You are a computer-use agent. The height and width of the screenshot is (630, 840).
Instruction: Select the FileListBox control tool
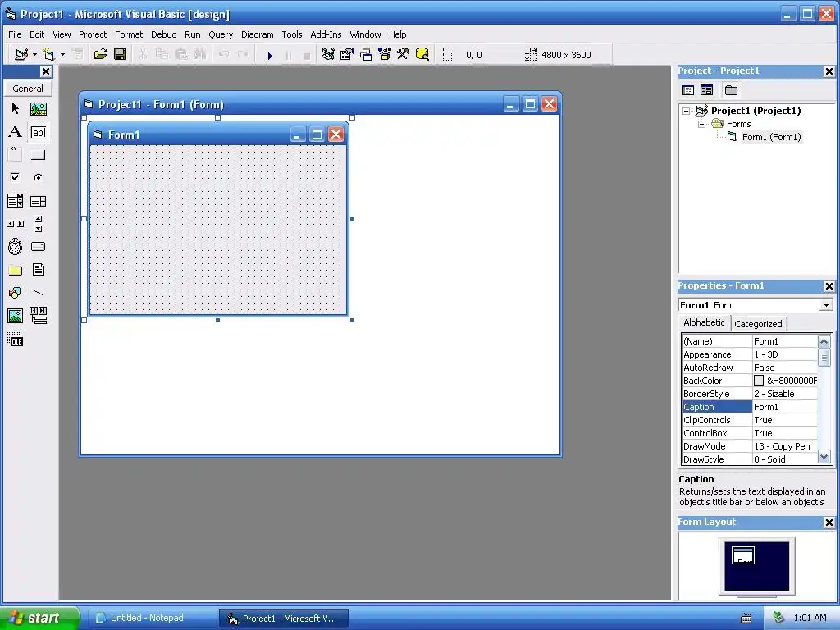point(38,270)
